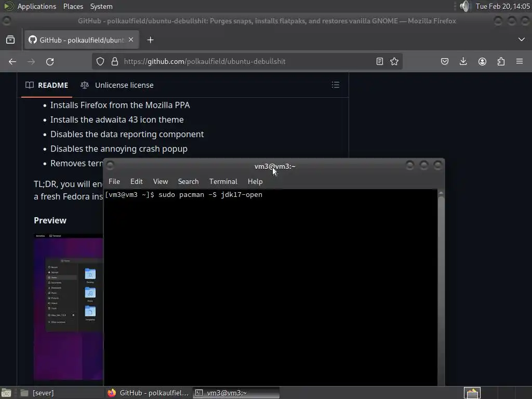The image size is (532, 399).
Task: Open a new Firefox tab
Action: (x=150, y=40)
